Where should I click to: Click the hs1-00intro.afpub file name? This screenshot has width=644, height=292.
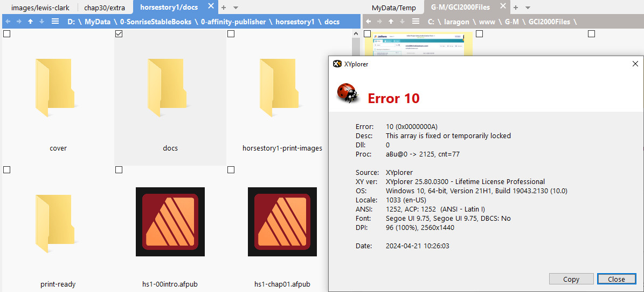tap(170, 284)
